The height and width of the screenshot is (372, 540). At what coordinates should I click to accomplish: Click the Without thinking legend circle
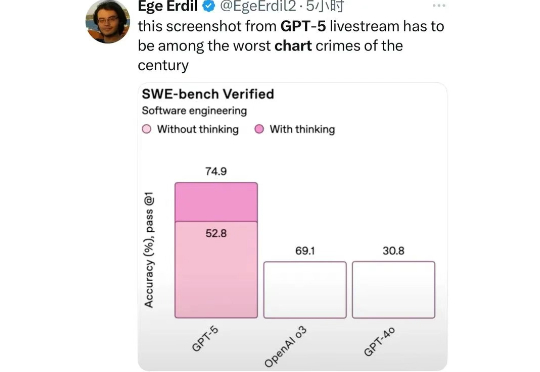[146, 129]
